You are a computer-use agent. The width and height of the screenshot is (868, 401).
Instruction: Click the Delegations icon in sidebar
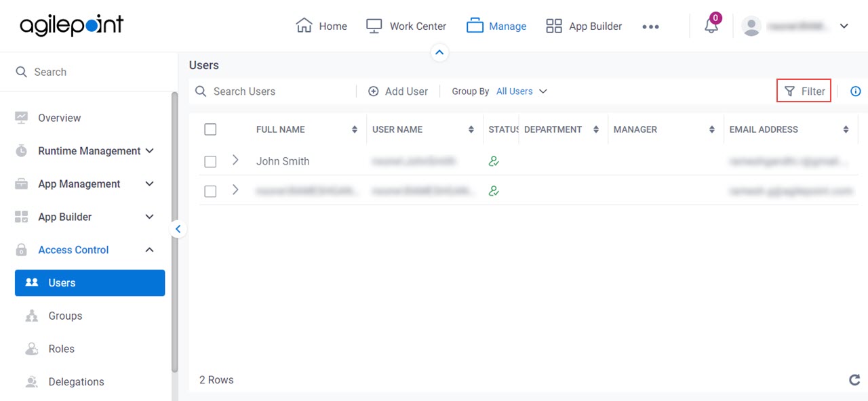(x=32, y=382)
